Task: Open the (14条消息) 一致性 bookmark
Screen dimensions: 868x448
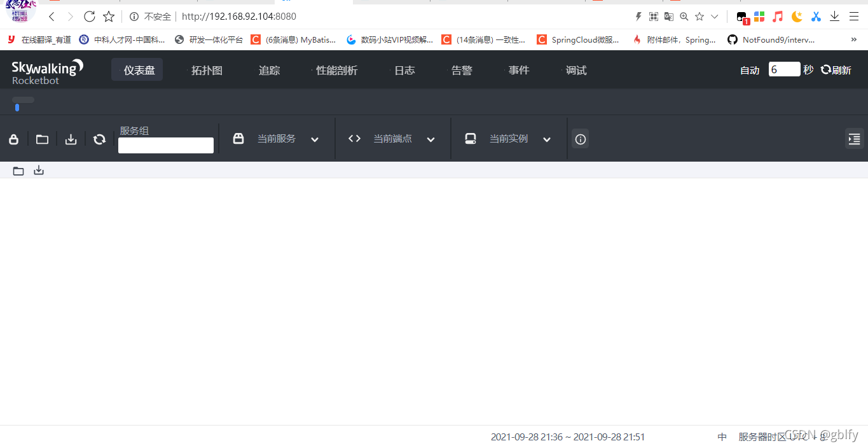Action: click(484, 39)
